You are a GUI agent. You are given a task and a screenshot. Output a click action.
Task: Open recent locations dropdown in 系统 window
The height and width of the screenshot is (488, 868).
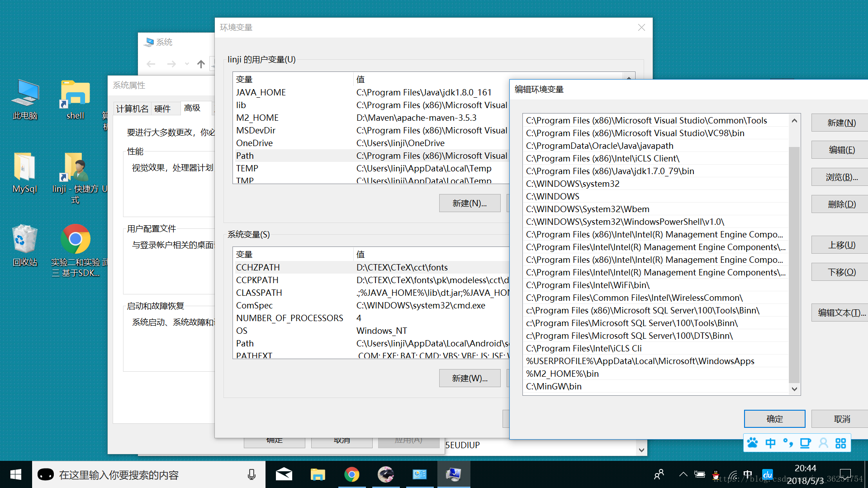tap(187, 64)
